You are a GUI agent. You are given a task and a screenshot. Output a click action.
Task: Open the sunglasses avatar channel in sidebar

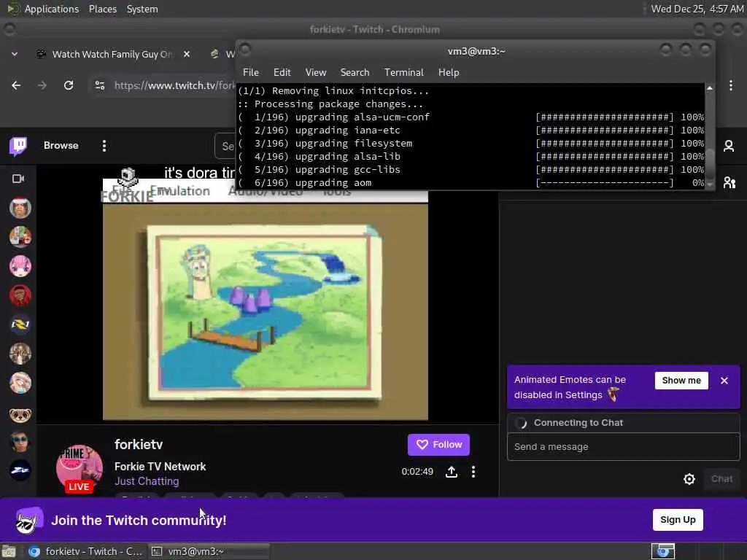20,441
